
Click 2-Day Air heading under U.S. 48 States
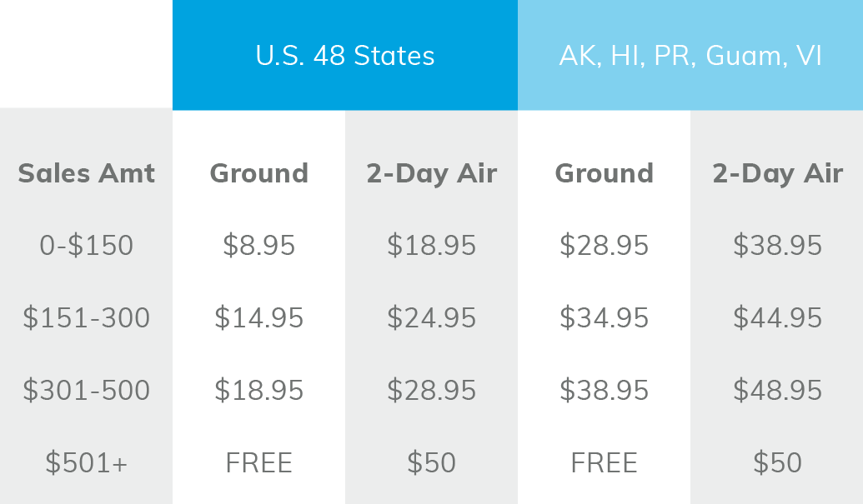tap(431, 173)
